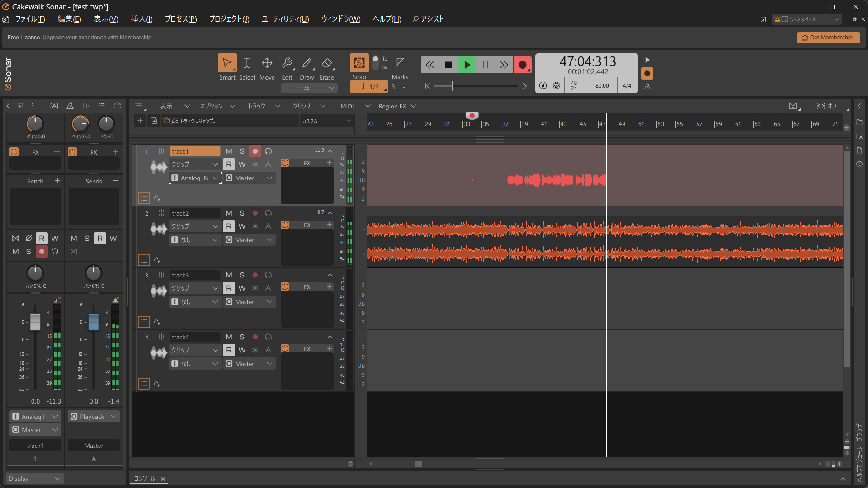Click the 4/4 time signature
The width and height of the screenshot is (868, 488).
[x=627, y=85]
